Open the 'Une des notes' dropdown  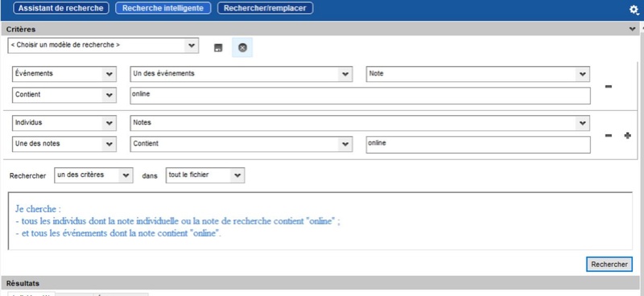(64, 144)
